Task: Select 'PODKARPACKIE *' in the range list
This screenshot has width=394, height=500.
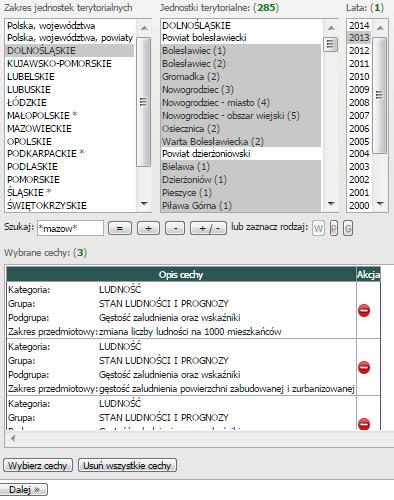Action: tap(70, 154)
